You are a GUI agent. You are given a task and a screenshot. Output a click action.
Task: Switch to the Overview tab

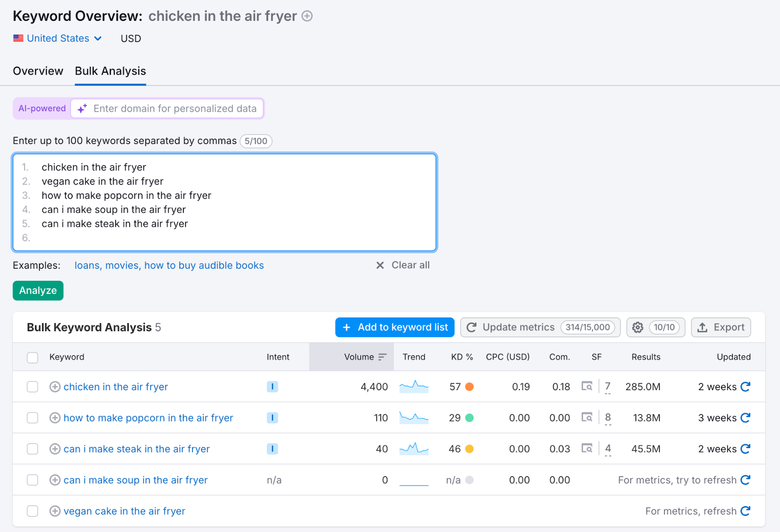[38, 71]
